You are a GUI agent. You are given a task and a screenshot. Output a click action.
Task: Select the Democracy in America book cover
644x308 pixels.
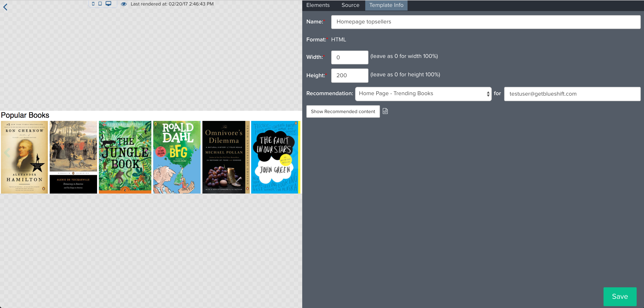(73, 157)
